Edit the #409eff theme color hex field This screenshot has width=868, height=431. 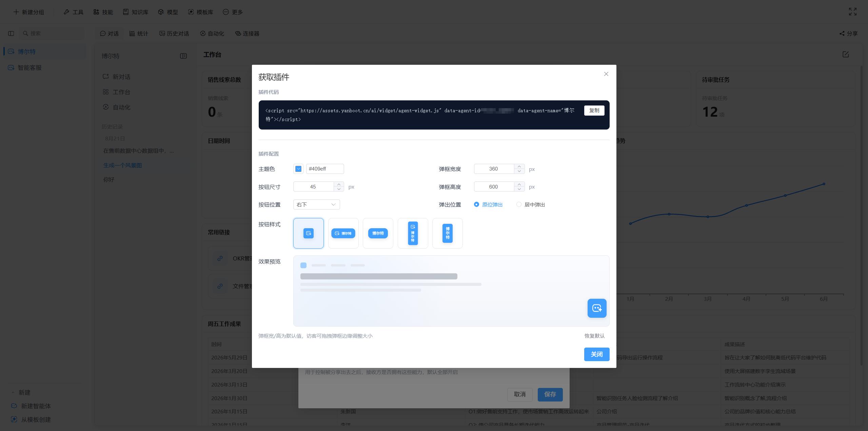point(325,169)
